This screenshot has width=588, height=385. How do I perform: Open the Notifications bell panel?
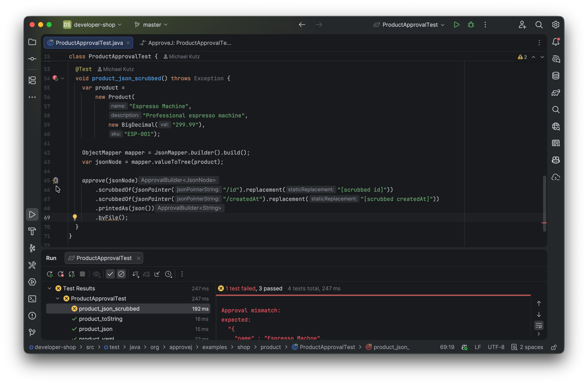[555, 42]
